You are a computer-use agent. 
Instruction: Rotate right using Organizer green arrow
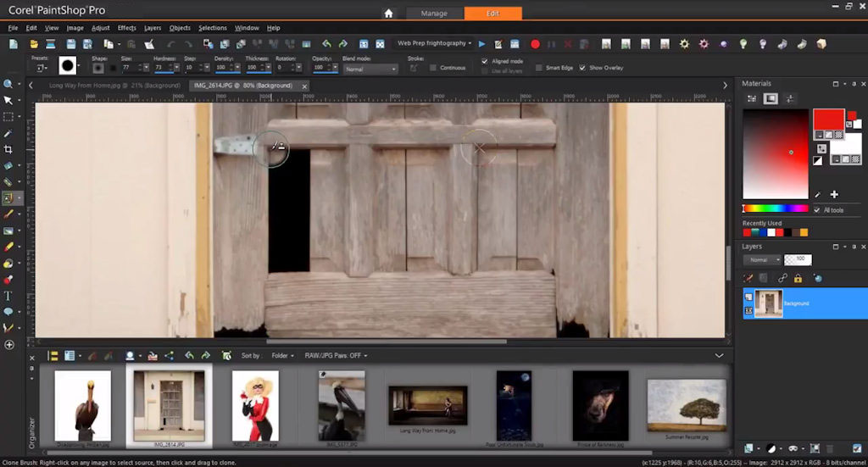tap(205, 356)
